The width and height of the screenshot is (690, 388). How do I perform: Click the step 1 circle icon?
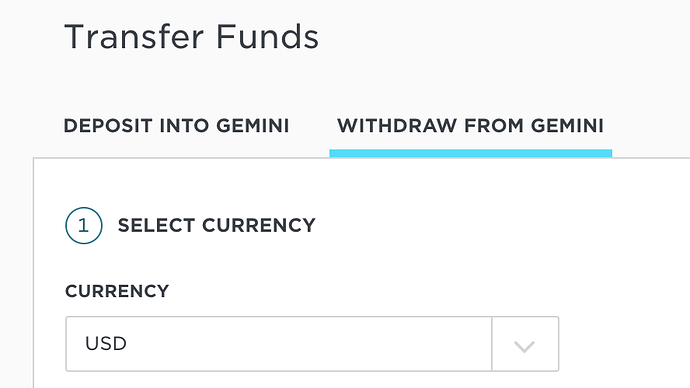[x=84, y=226]
